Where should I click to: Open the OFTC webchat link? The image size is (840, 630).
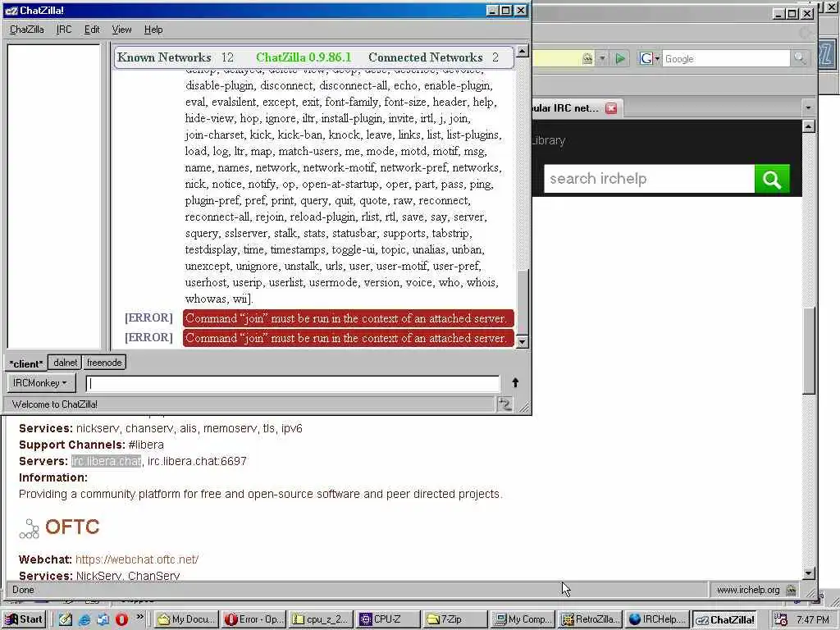137,559
